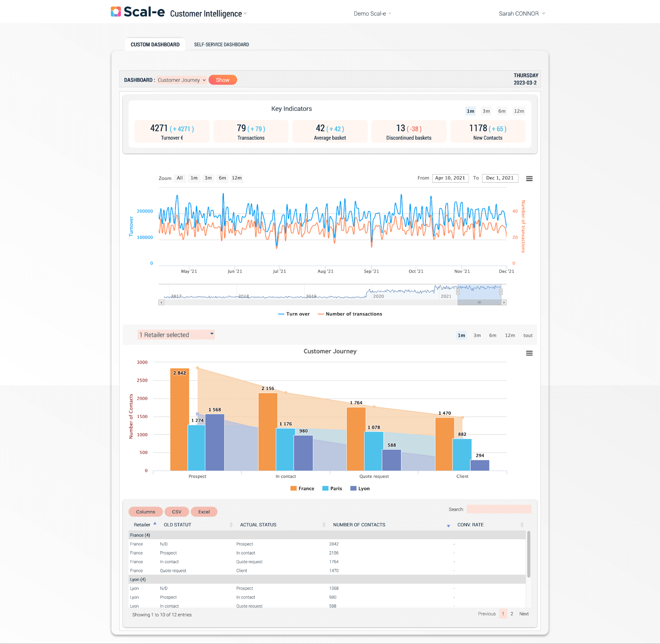Sort by Number of Contacts arrow
This screenshot has height=644, width=660.
point(448,526)
